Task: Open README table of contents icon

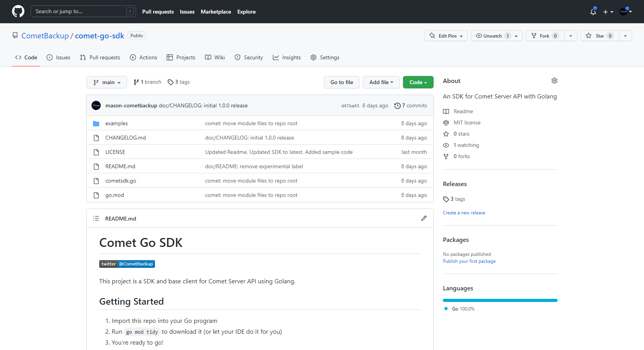Action: [x=96, y=219]
